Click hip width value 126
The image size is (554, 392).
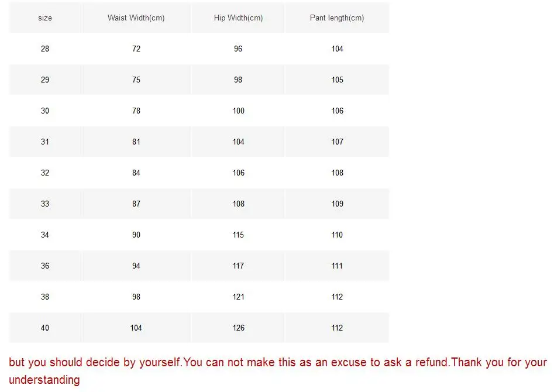(x=238, y=328)
